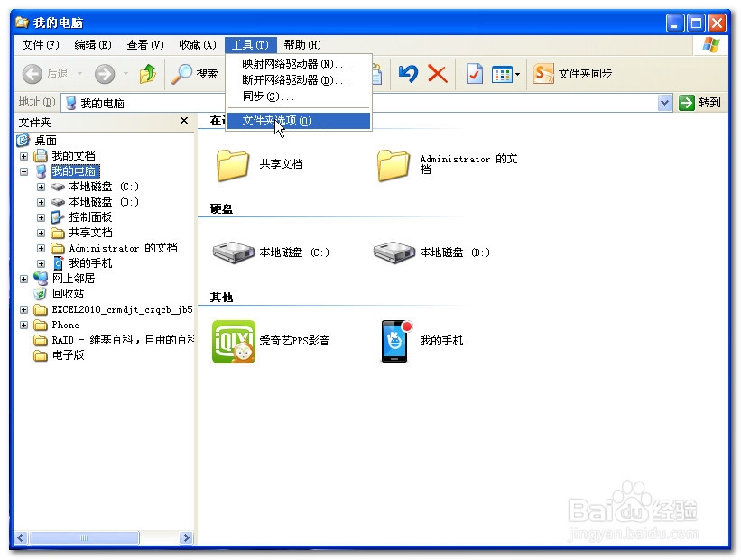The width and height of the screenshot is (741, 560).
Task: Select the 本地磁盘 (D:) drive icon
Action: pos(394,252)
